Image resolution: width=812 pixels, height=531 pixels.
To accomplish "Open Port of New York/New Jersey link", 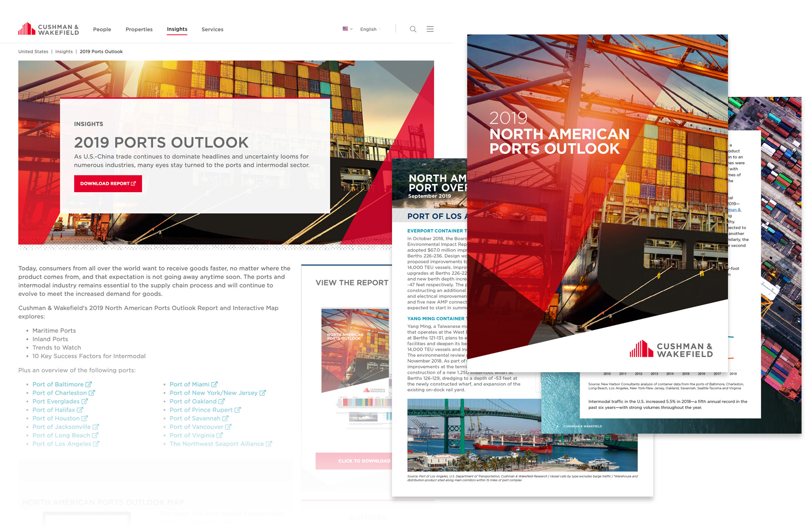I will click(214, 393).
